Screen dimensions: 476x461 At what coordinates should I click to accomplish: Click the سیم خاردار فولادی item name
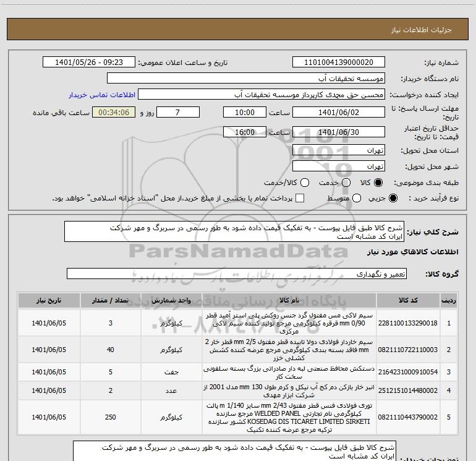(x=289, y=350)
